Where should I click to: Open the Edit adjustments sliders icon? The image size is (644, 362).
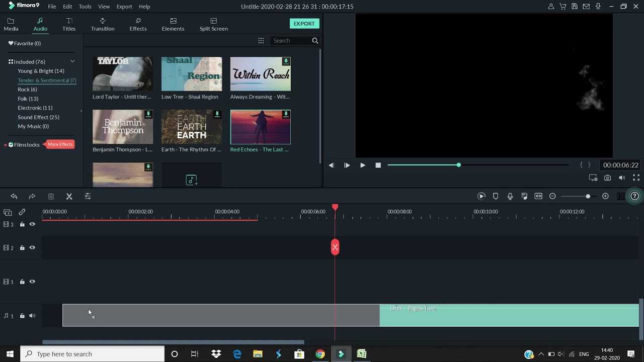[88, 196]
